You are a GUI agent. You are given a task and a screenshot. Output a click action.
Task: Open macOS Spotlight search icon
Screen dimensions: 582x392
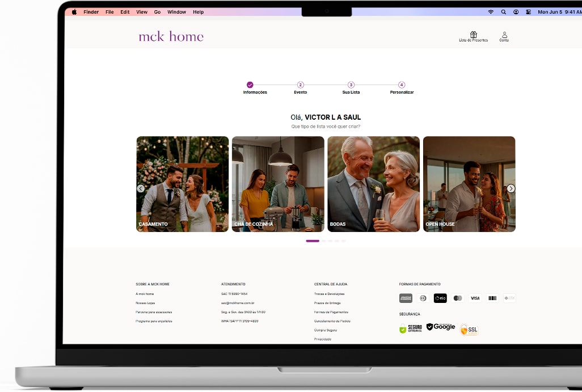[503, 12]
